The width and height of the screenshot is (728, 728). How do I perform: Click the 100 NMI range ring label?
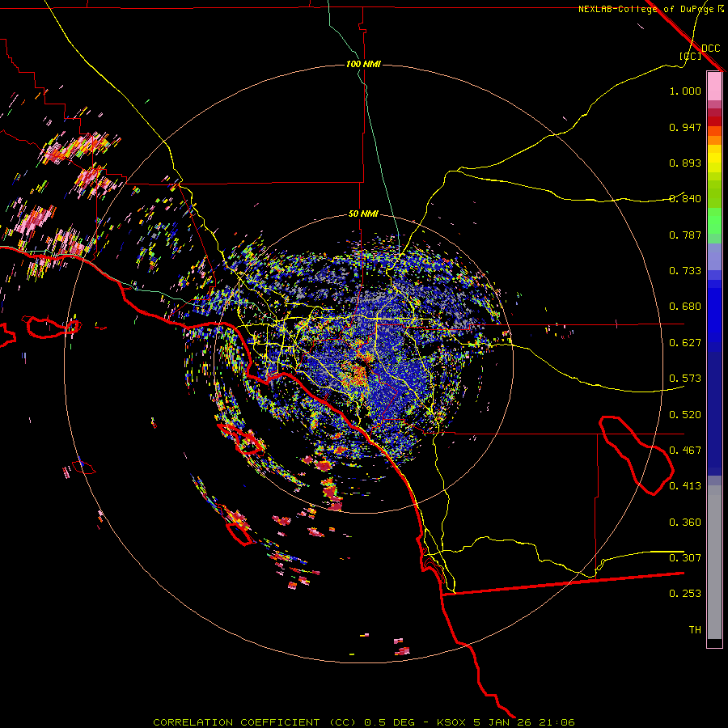tap(363, 64)
